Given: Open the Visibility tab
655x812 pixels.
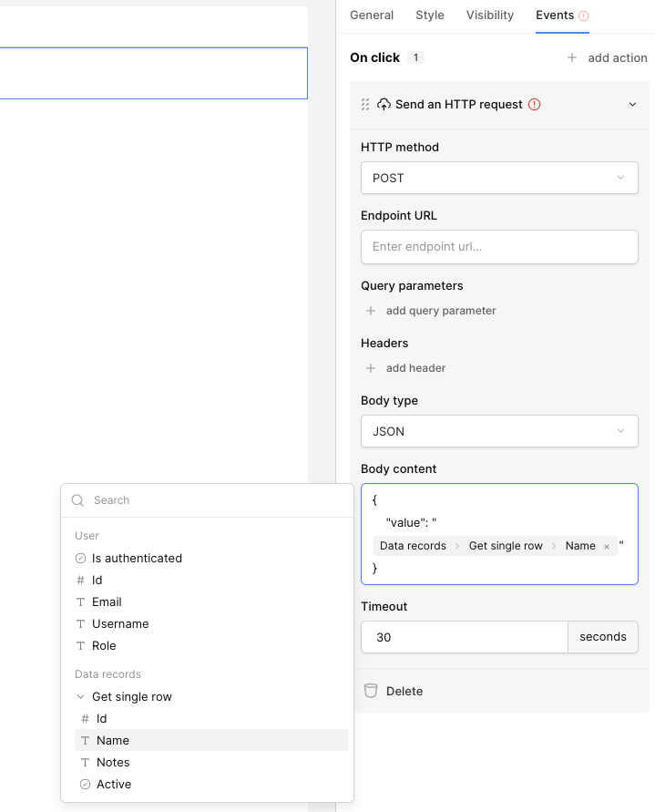Looking at the screenshot, I should [490, 15].
